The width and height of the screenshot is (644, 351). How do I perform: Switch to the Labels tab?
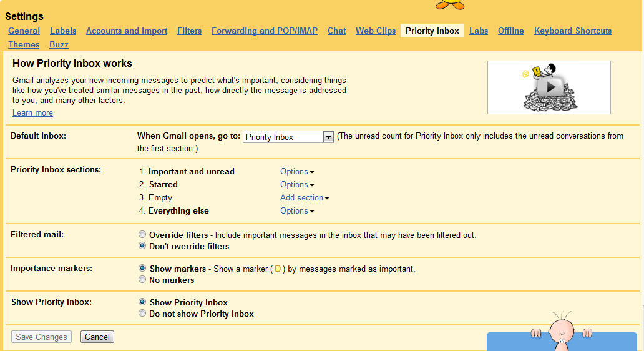(63, 31)
